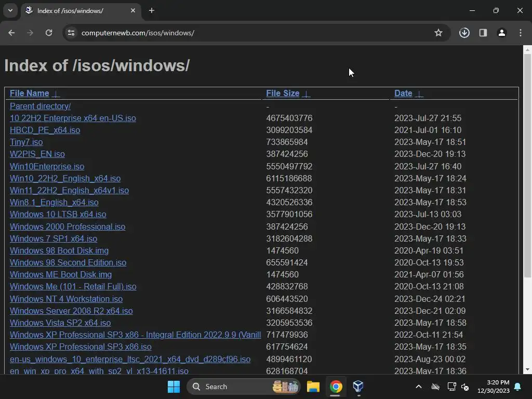Open the Parent directory link
This screenshot has height=399, width=532.
[x=40, y=106]
